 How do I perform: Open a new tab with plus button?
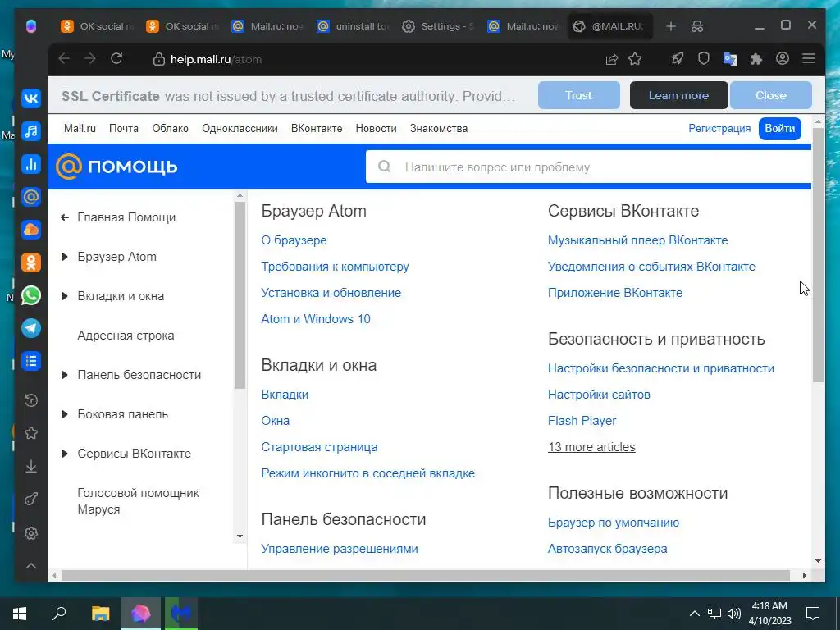[671, 26]
